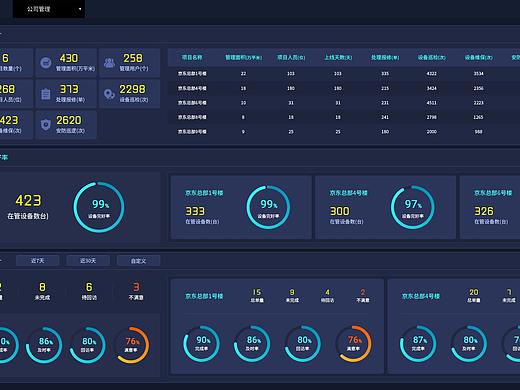
Task: Click the 326 在管设备数 value
Action: (484, 211)
